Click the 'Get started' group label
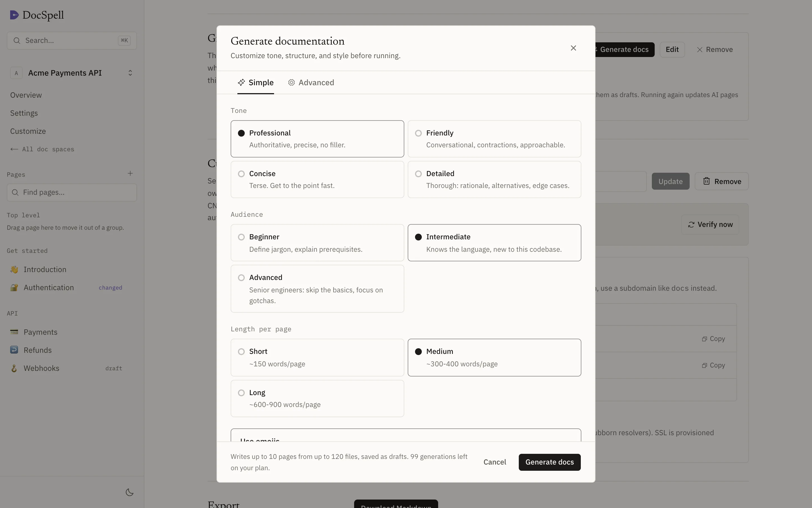Screen dimensions: 812x508 [x=27, y=251]
